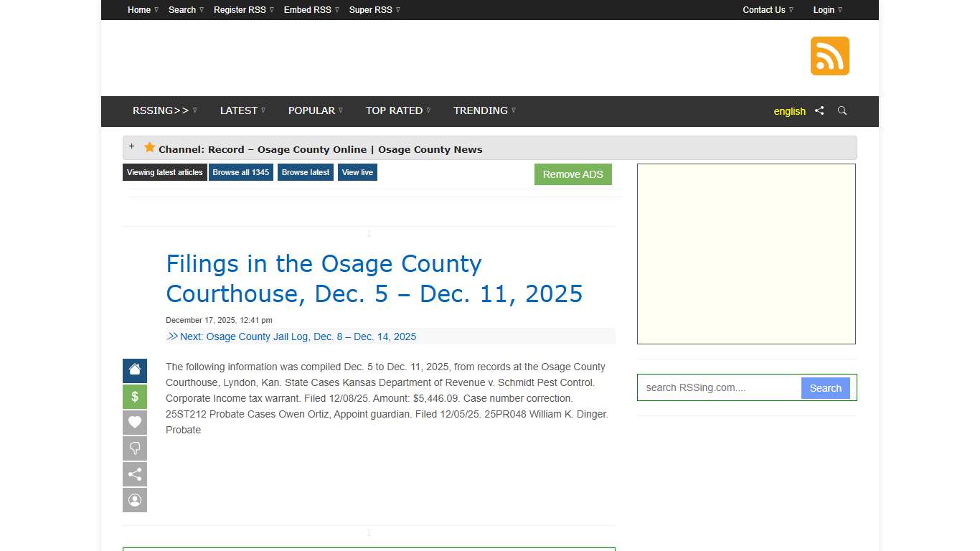The height and width of the screenshot is (551, 980).
Task: Click the user profile icon in the sidebar
Action: 134,500
